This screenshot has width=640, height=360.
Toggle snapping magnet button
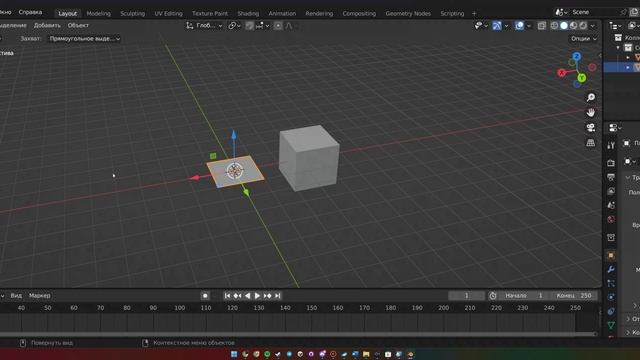249,26
